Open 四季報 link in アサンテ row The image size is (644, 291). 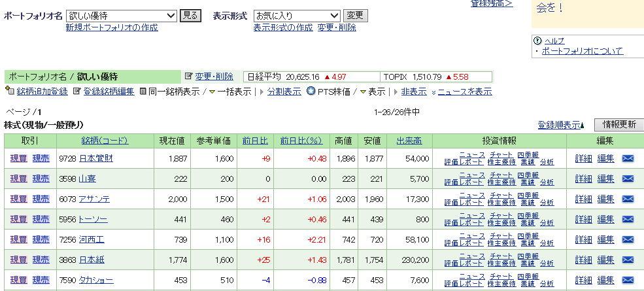[528, 196]
